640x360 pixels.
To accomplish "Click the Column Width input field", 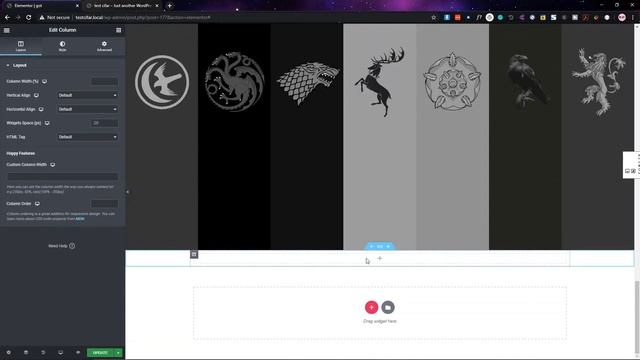I will tap(104, 81).
